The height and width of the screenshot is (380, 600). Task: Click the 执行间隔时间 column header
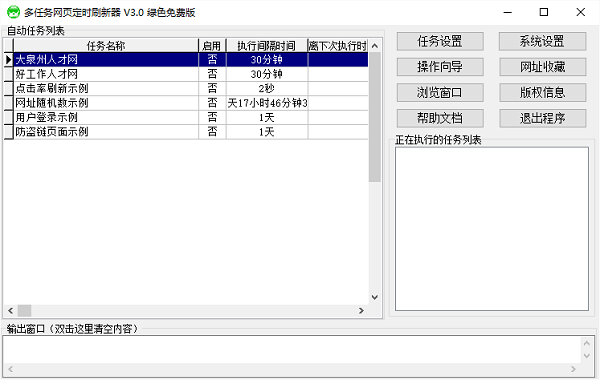[267, 46]
